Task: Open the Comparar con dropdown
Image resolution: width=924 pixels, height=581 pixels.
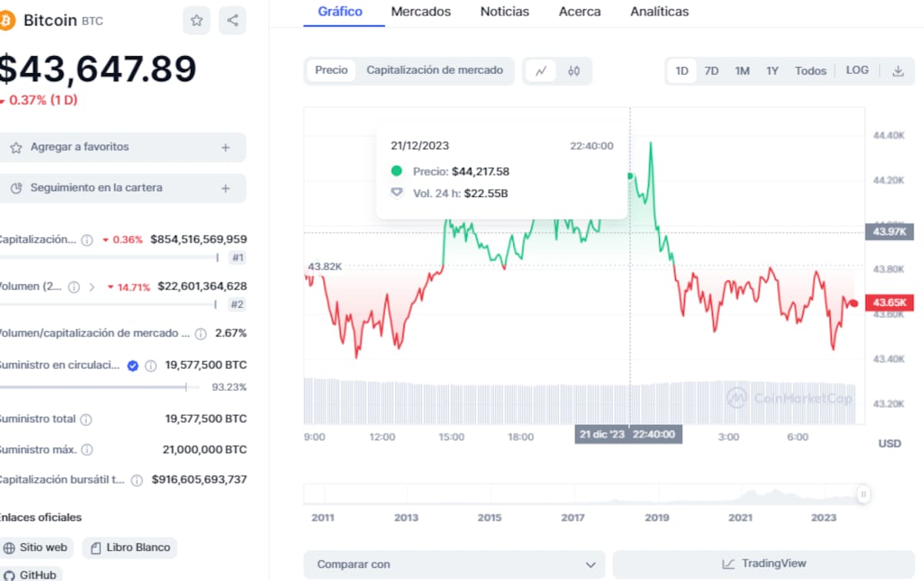Action: [454, 564]
